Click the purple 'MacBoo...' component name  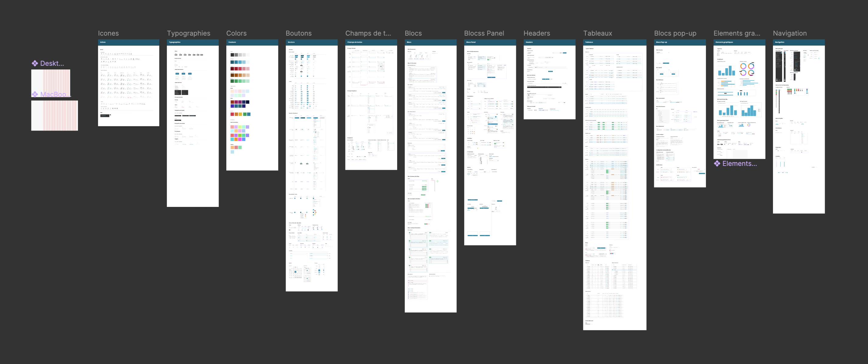[x=56, y=94]
